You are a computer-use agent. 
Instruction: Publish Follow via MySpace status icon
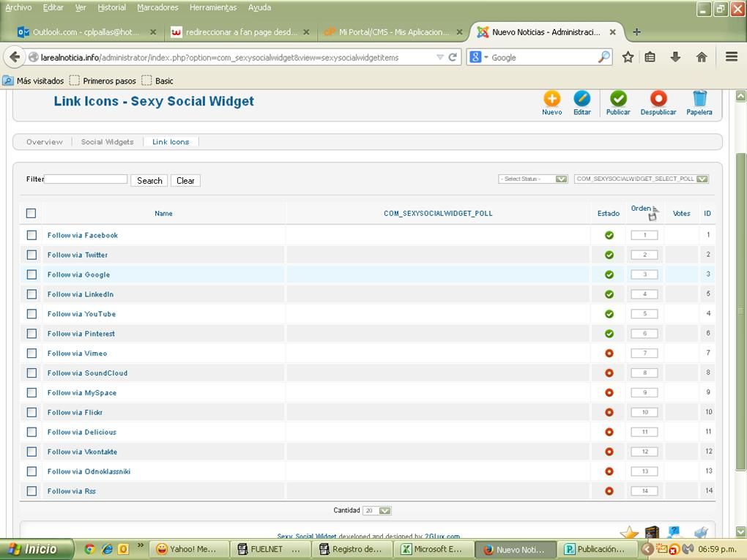(609, 393)
